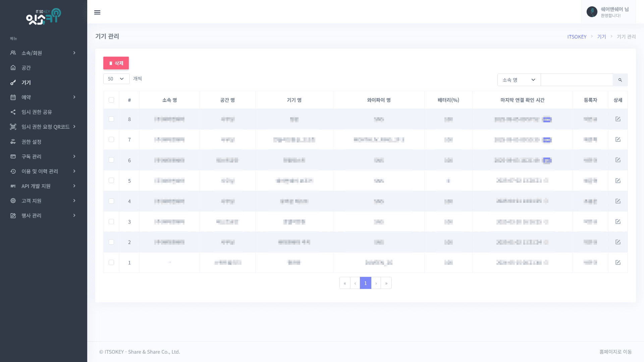Viewport: 644px width, 362px height.
Task: Open detail edit icon for row 5
Action: point(618,181)
